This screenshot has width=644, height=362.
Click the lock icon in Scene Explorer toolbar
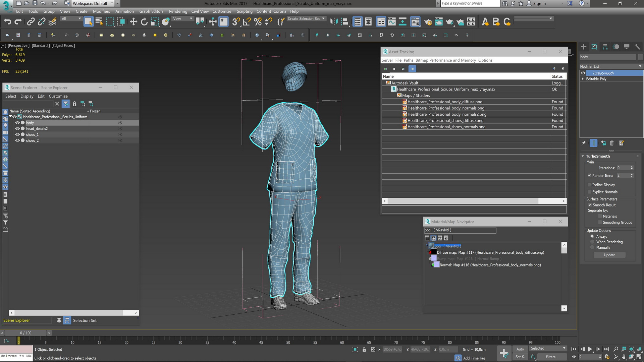coord(74,104)
